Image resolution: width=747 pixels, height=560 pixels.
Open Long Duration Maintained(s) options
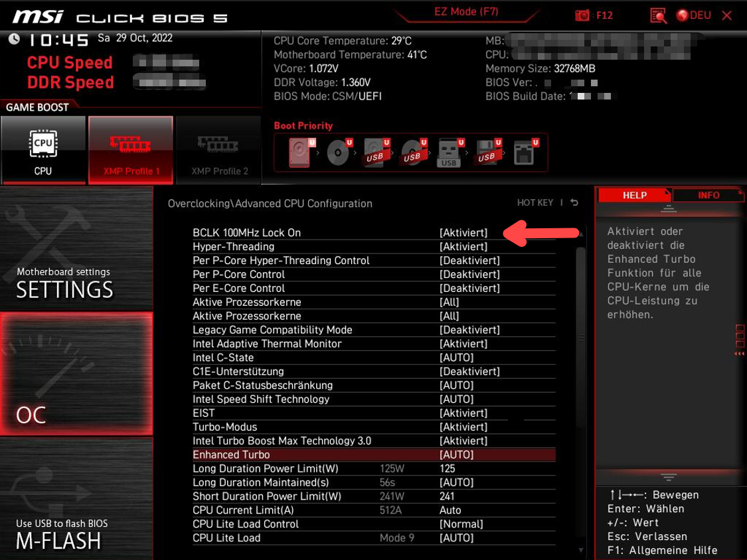[374, 482]
